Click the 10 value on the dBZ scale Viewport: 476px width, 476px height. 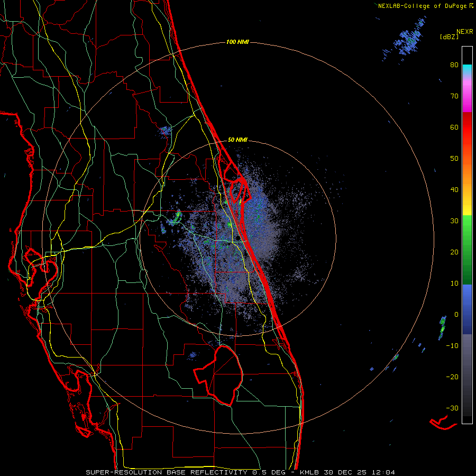click(454, 283)
